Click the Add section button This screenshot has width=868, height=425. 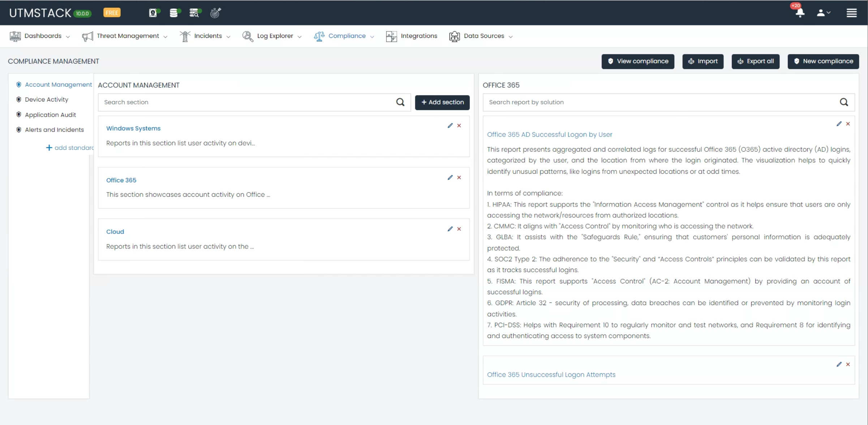442,102
